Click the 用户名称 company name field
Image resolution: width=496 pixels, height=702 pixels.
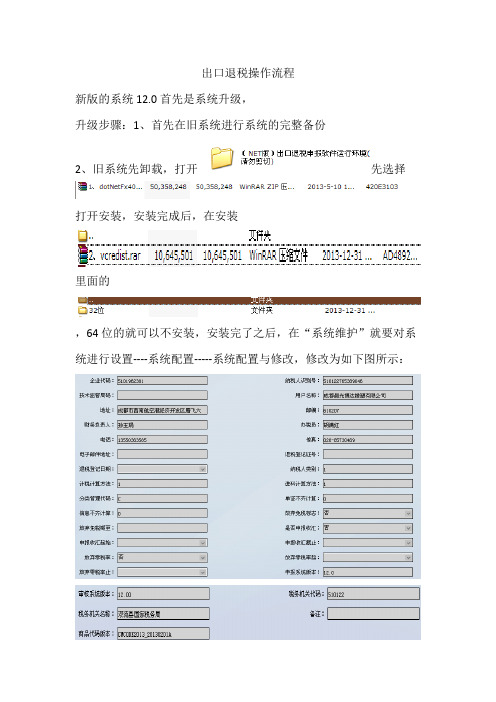point(368,395)
